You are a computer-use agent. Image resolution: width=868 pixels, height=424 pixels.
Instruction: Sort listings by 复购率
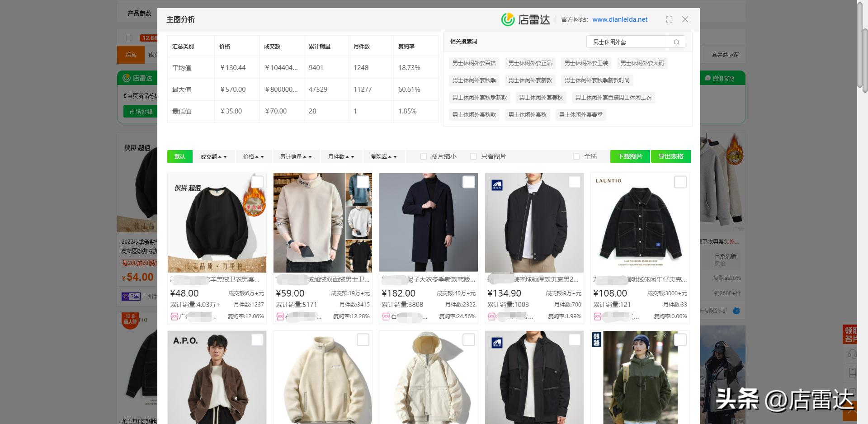(381, 156)
